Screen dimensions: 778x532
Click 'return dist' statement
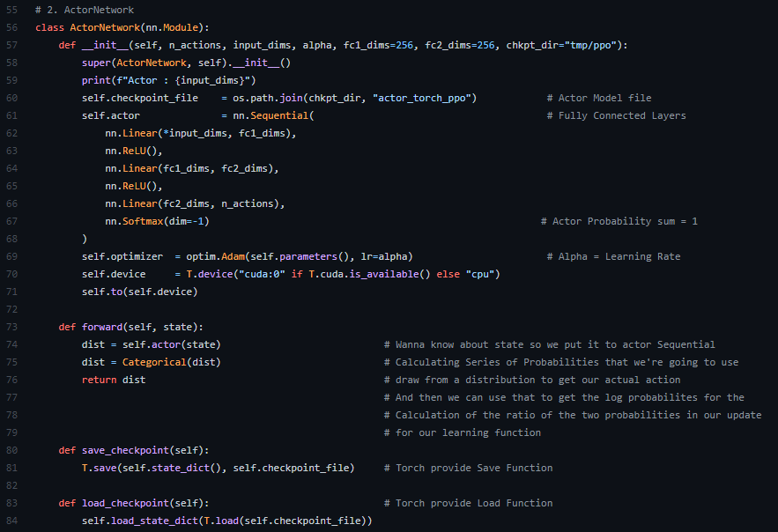[x=114, y=380]
